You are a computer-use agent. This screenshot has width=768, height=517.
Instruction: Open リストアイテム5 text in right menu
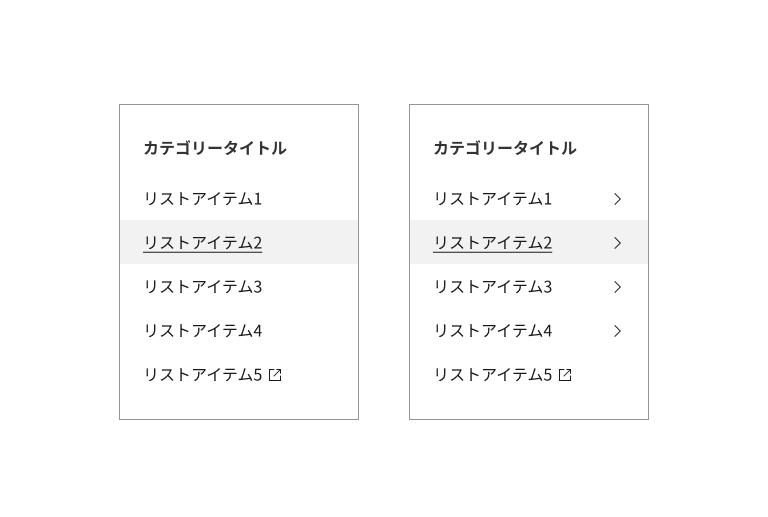coord(492,375)
